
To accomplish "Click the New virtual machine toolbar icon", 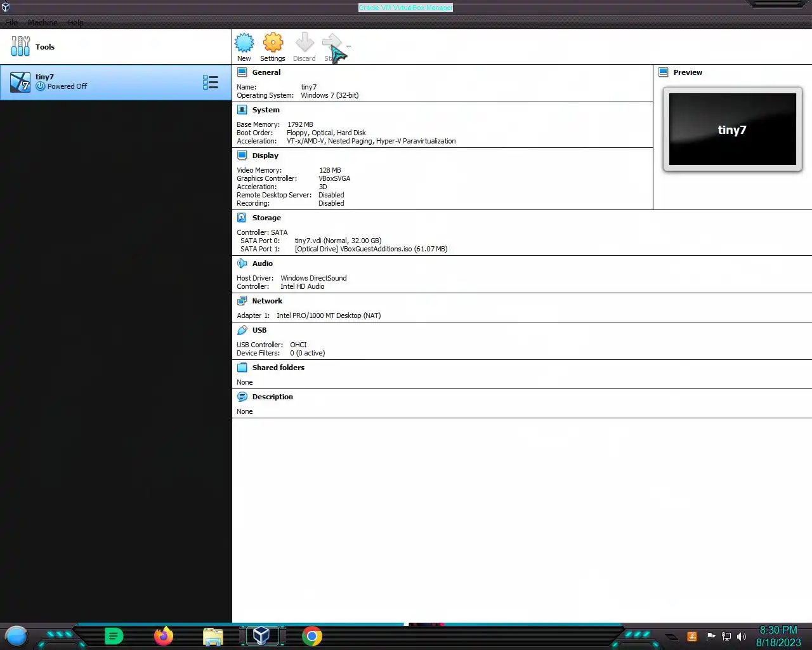I will click(244, 43).
